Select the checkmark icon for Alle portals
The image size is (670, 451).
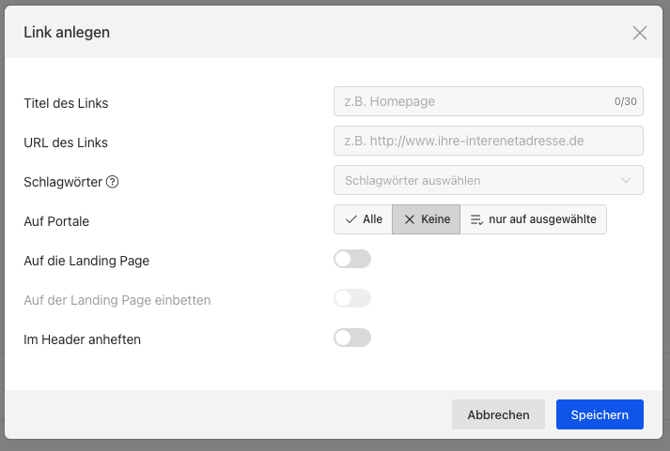[x=351, y=219]
